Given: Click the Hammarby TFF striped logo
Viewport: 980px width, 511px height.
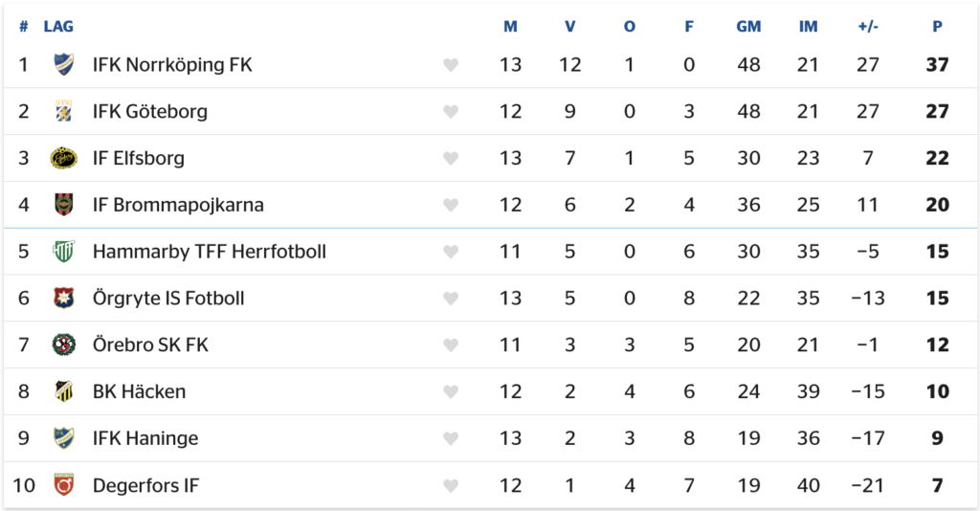Looking at the screenshot, I should coord(63,252).
